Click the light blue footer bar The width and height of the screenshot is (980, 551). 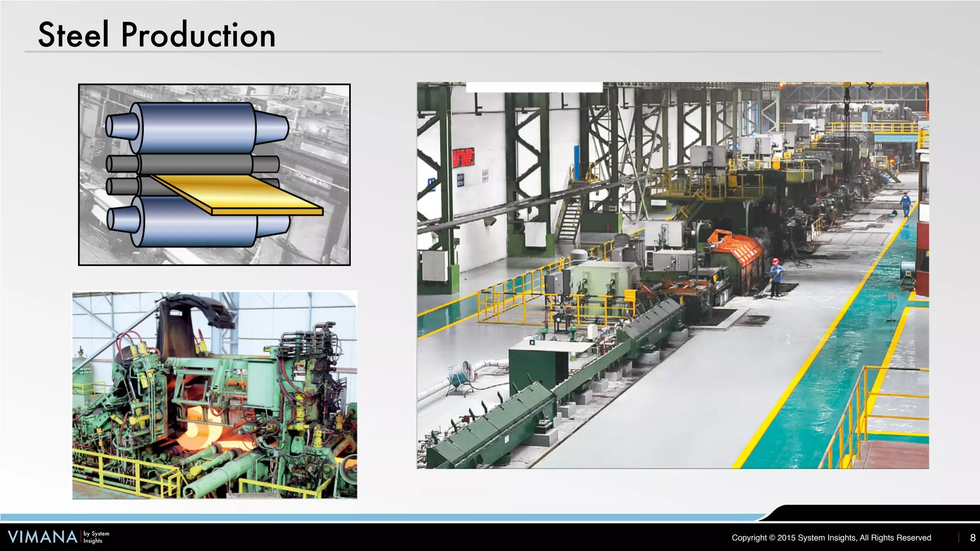tap(383, 517)
